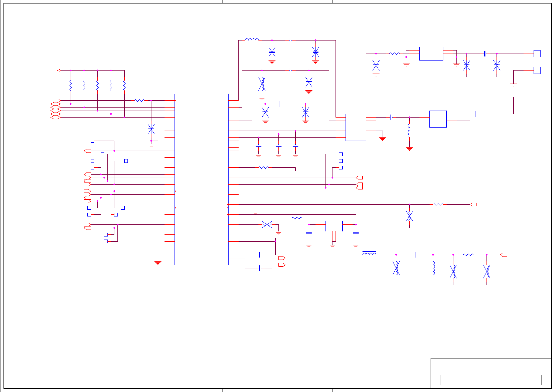Select the resistor tied to ground below the three capacitors
Viewport: 555px width, 392px height.
[x=264, y=168]
